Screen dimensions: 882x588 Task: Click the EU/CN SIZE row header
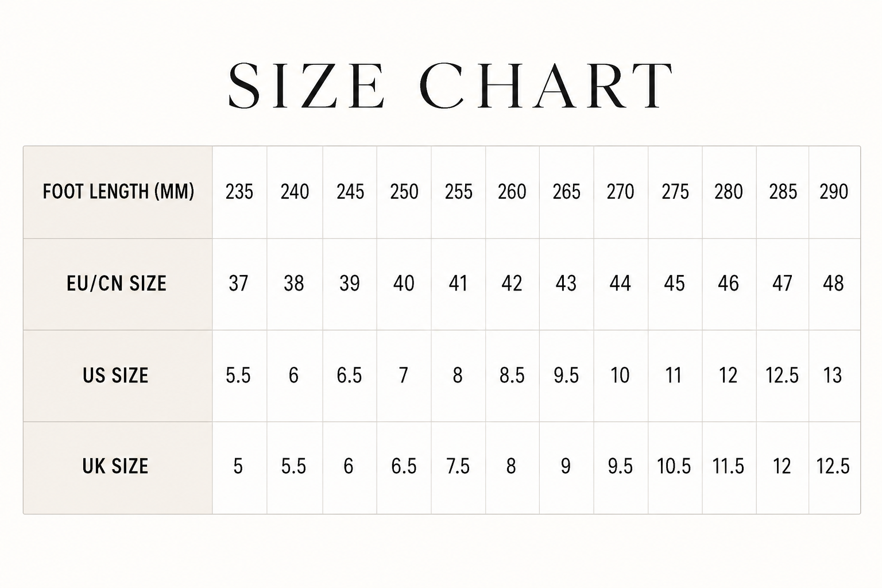(118, 284)
